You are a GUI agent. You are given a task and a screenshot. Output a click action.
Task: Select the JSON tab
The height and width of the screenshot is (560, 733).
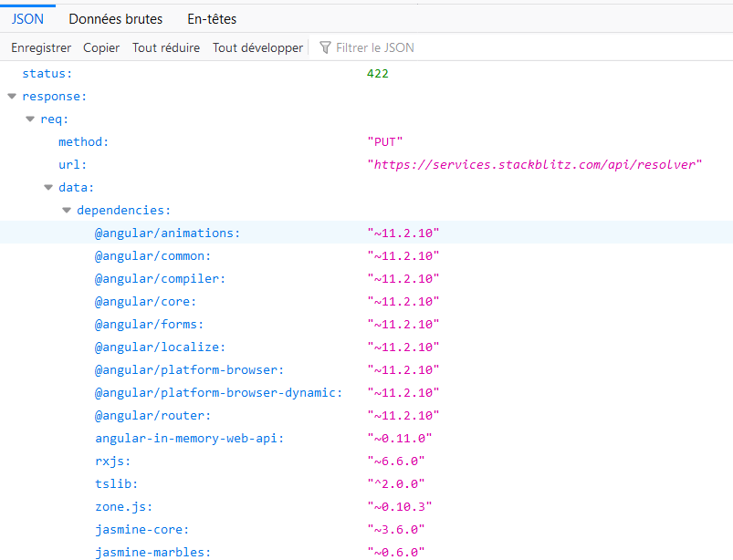coord(27,18)
